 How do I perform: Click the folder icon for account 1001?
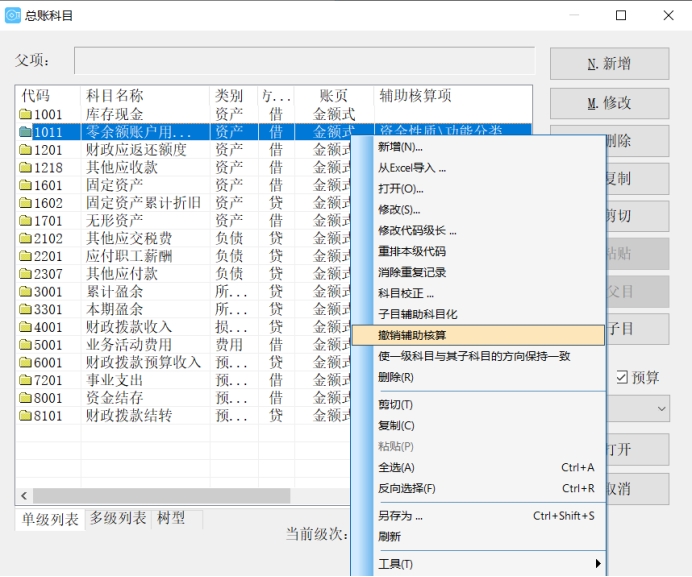(x=26, y=115)
